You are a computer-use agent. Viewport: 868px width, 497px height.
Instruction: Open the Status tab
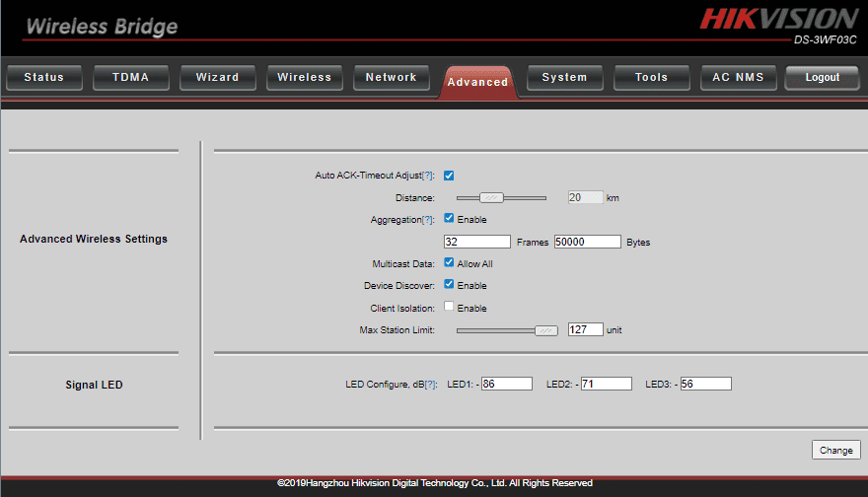coord(43,77)
